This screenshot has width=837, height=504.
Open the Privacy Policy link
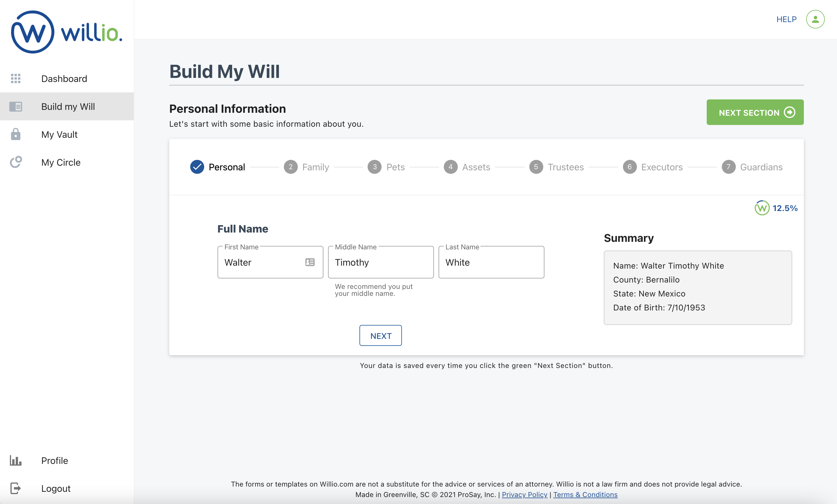524,494
